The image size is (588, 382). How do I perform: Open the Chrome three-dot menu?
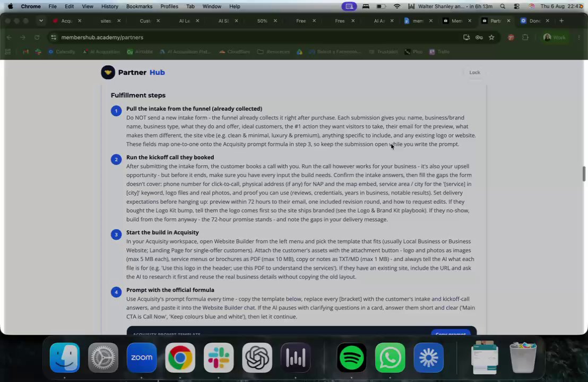[579, 37]
